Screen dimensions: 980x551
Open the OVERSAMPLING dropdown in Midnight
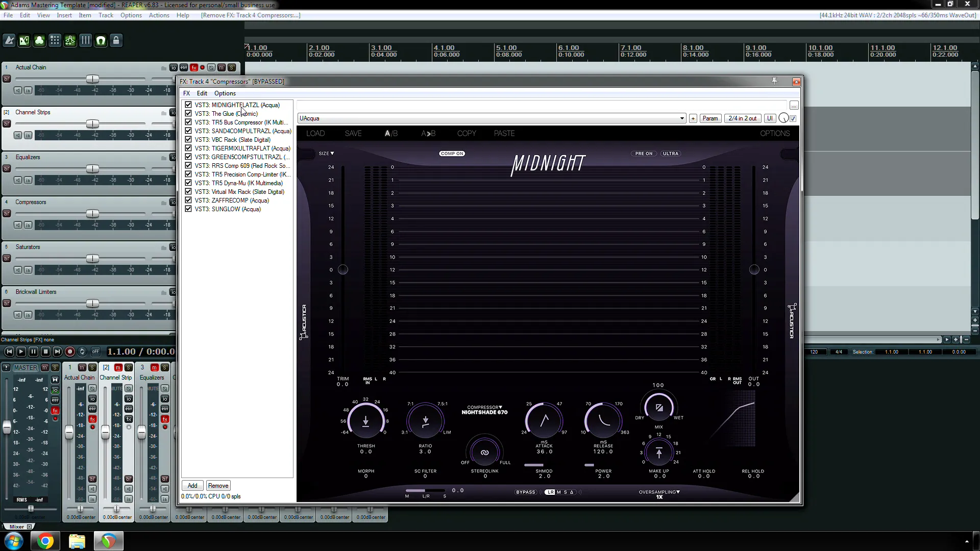[659, 494]
